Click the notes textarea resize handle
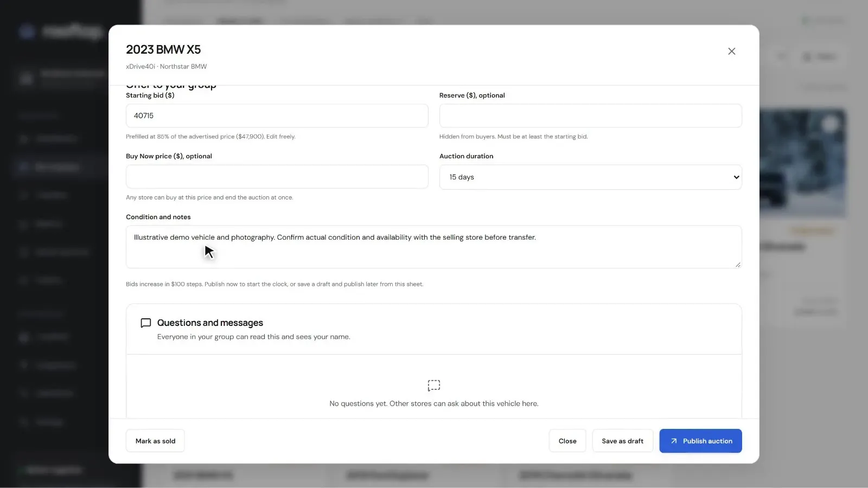This screenshot has width=868, height=488. coord(737,264)
